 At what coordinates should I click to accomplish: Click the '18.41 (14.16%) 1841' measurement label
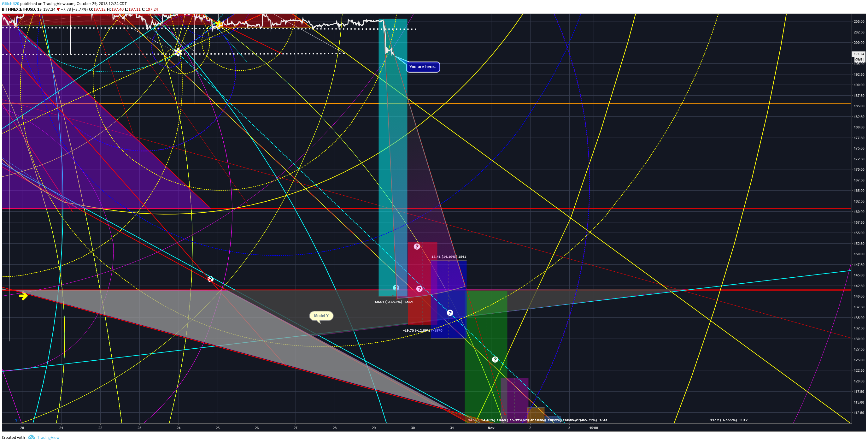[x=449, y=257]
